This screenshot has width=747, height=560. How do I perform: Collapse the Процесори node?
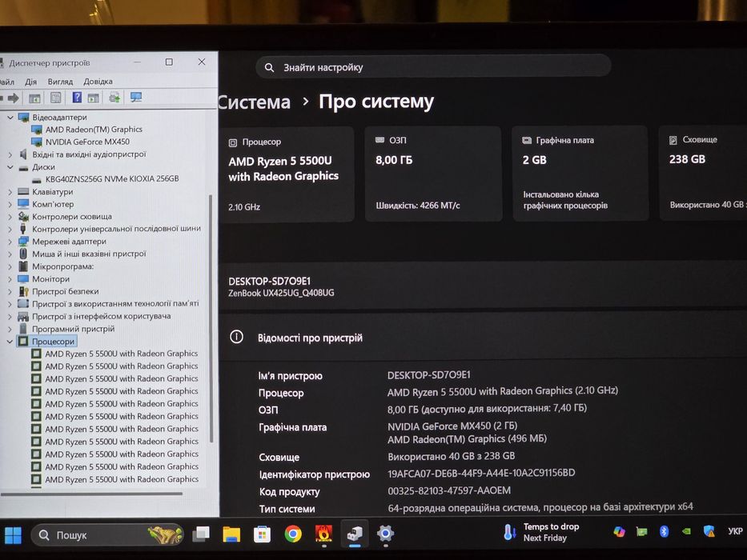pos(10,342)
